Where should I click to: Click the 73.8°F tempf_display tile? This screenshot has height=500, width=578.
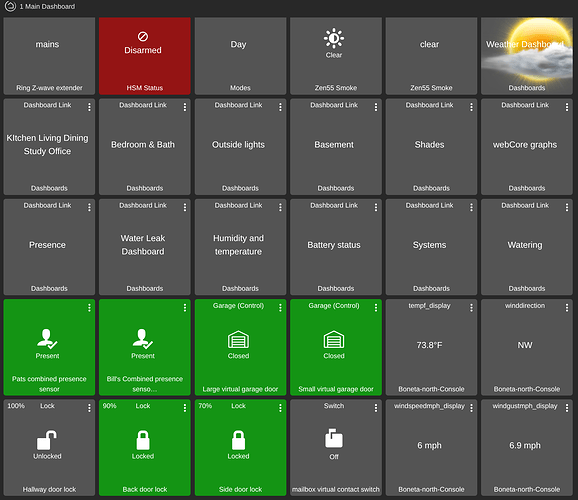(x=431, y=347)
